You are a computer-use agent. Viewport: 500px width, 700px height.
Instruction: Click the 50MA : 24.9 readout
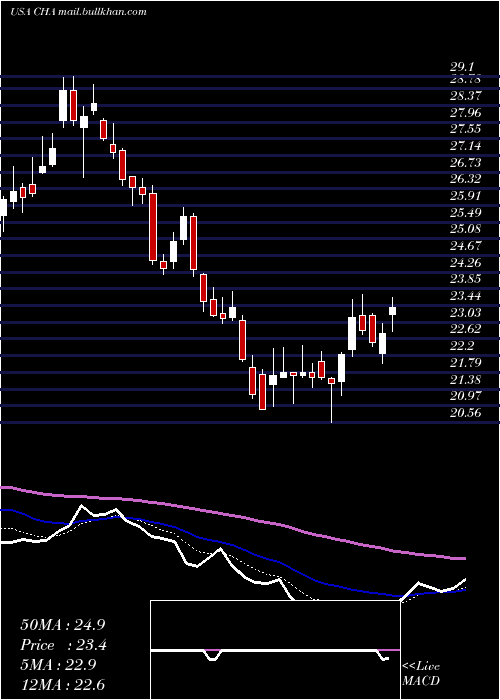(x=62, y=625)
